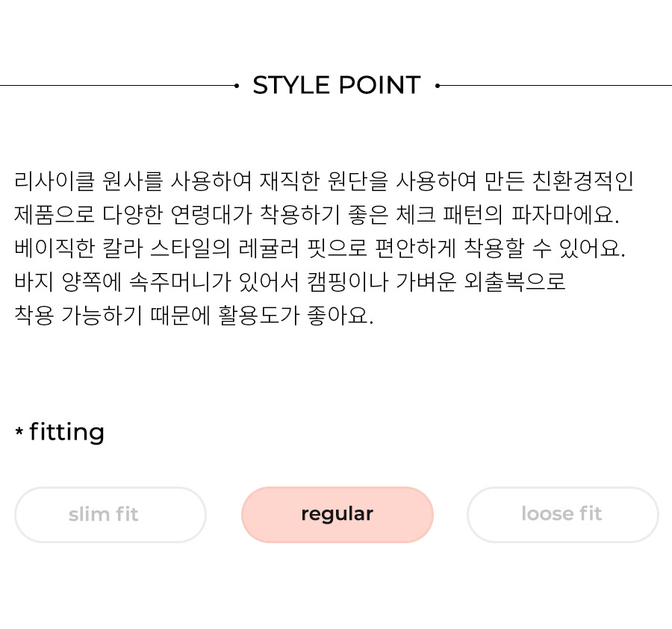The height and width of the screenshot is (629, 672).
Task: Select the slim fit option
Action: (111, 514)
